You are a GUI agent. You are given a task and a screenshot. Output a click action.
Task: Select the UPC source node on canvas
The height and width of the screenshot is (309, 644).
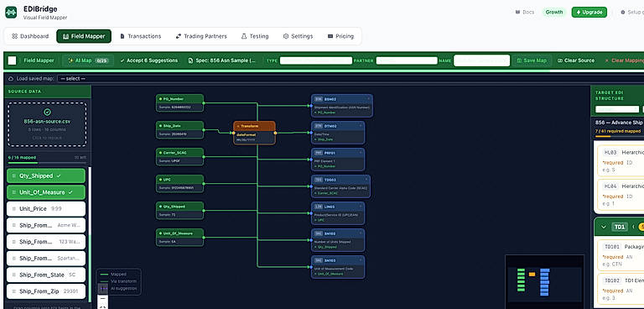(x=180, y=184)
